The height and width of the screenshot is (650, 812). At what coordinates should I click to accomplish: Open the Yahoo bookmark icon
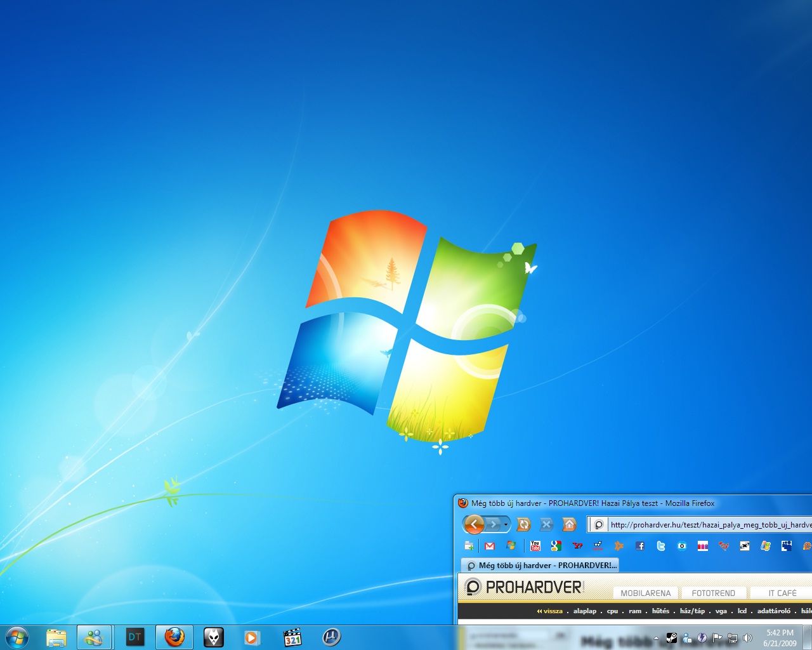(577, 546)
